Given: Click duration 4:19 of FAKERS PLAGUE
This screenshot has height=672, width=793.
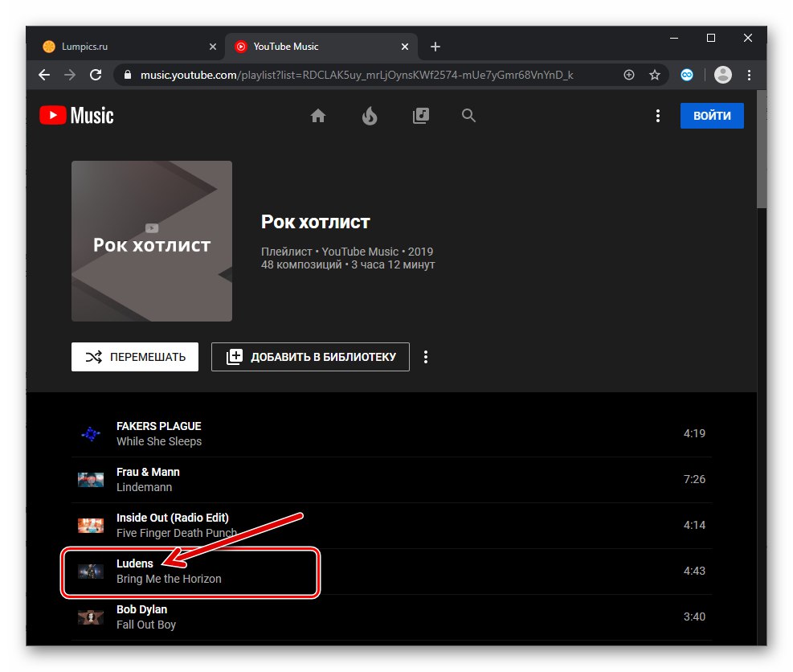Looking at the screenshot, I should pyautogui.click(x=694, y=433).
